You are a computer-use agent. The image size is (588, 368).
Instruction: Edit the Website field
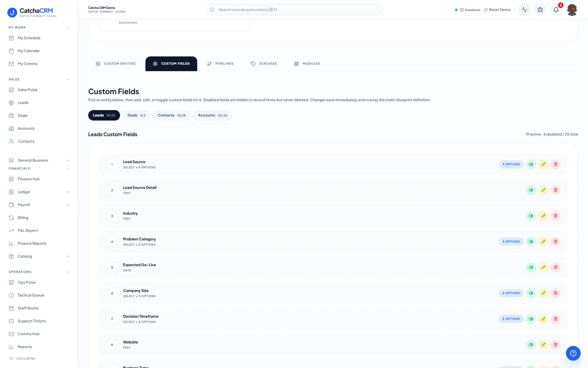[x=543, y=345]
